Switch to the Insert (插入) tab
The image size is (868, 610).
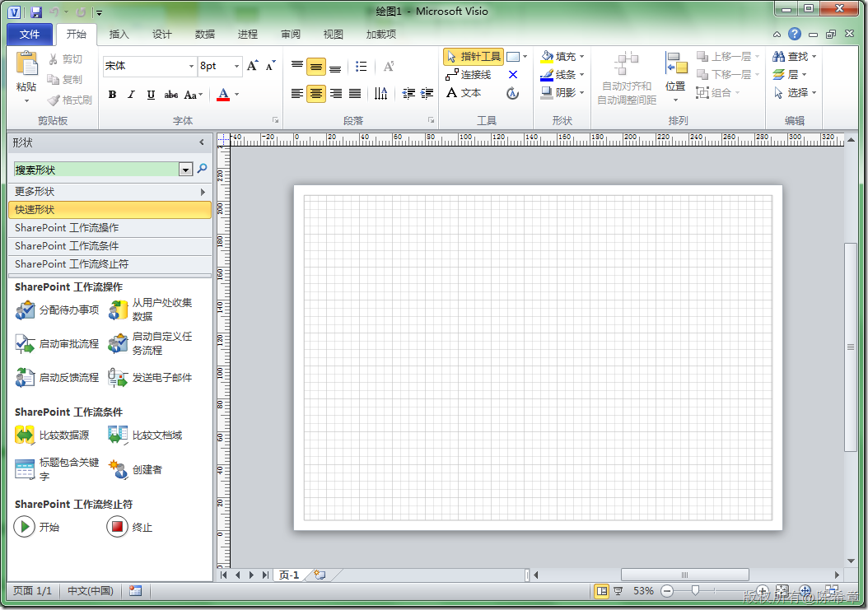[119, 35]
